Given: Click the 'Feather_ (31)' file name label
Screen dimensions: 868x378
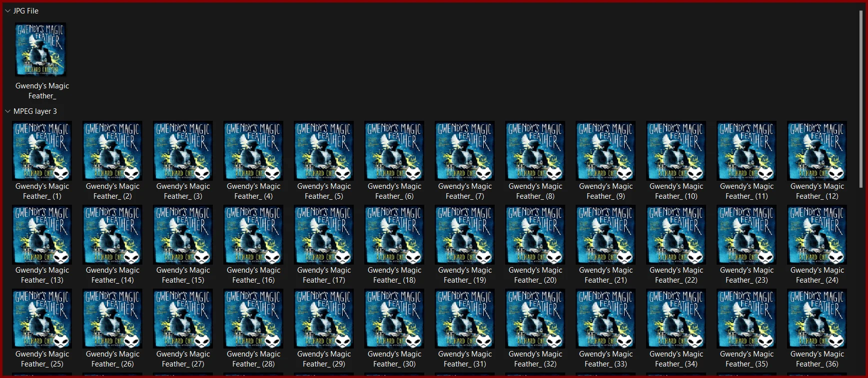Looking at the screenshot, I should click(x=465, y=364).
